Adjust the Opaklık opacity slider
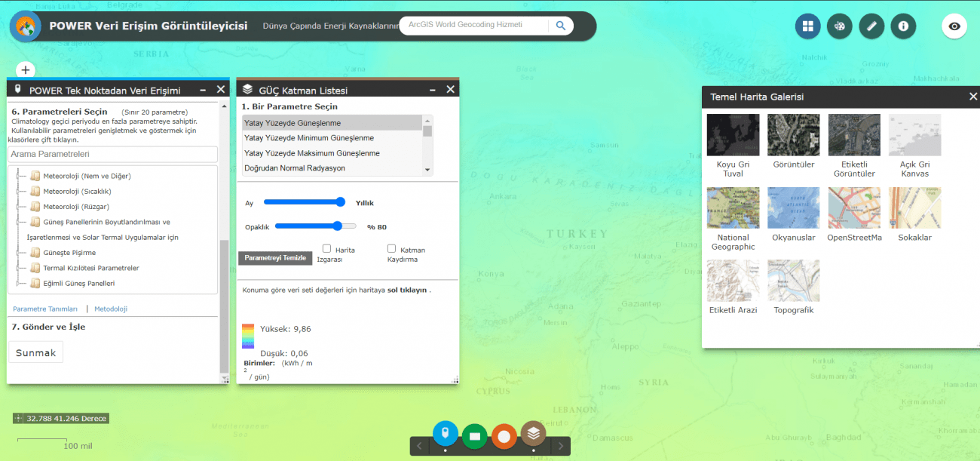The height and width of the screenshot is (461, 980). pos(338,226)
